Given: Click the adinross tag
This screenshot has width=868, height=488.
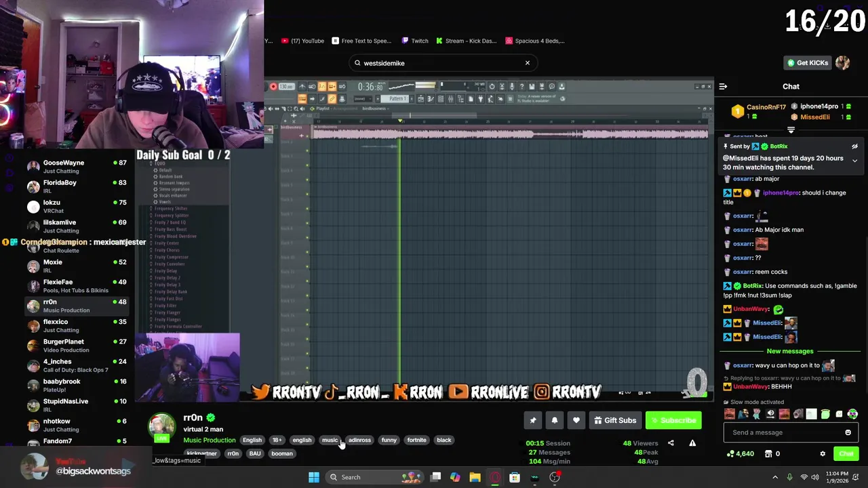Looking at the screenshot, I should click(359, 440).
